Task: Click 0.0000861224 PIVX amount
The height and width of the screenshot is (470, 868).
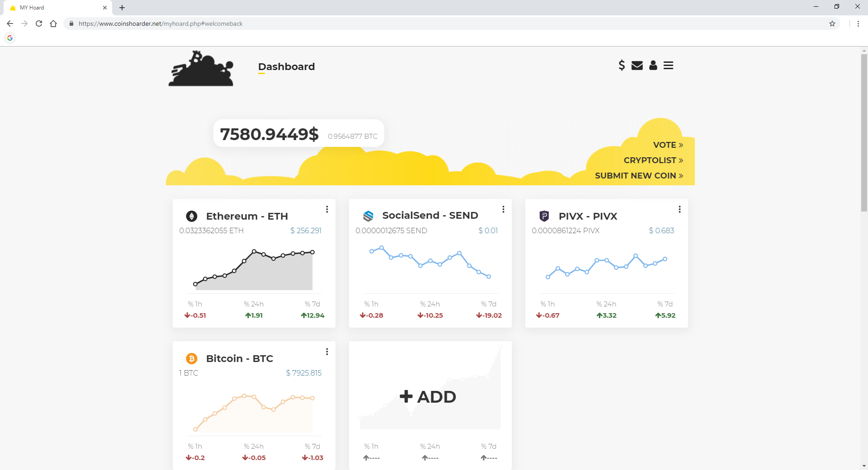Action: point(566,231)
